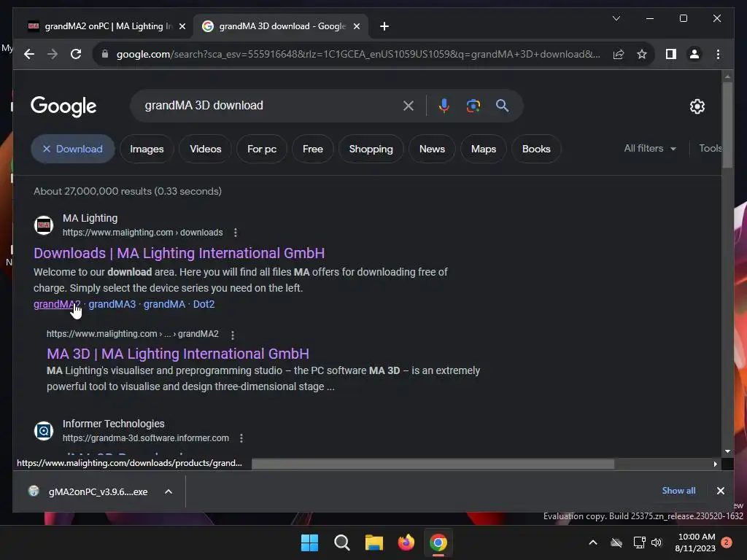Open the Informer Technologies site icon

click(44, 431)
